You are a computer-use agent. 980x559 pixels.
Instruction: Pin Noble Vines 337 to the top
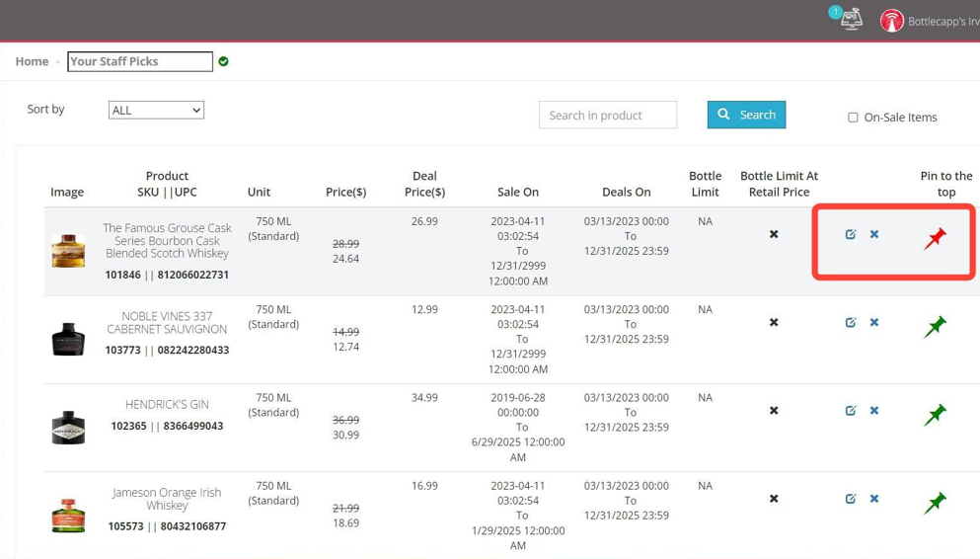pos(935,326)
